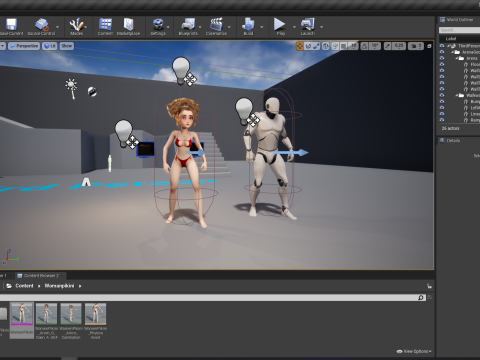Collapse the ArenaGeometry folder in outliner
The width and height of the screenshot is (480, 360).
click(x=453, y=52)
